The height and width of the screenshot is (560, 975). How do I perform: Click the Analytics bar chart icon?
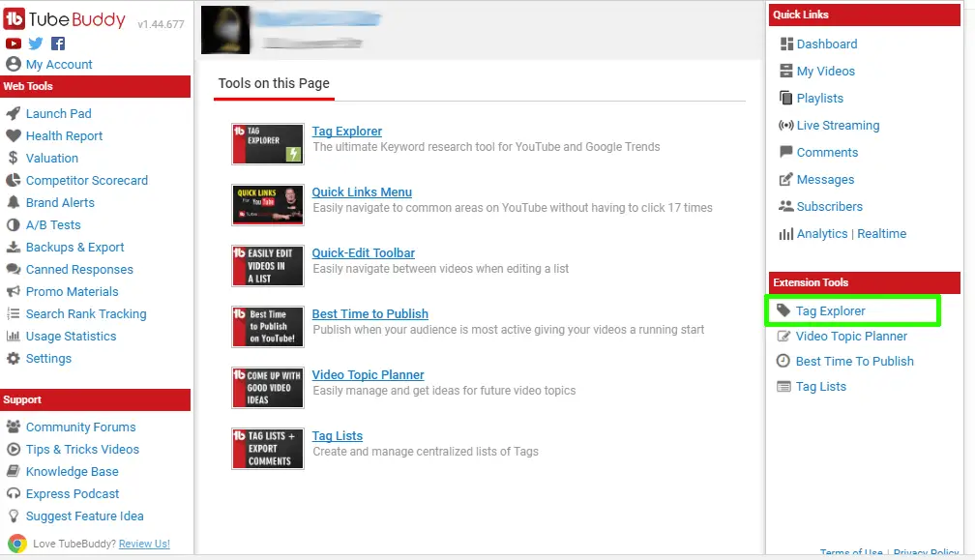point(786,234)
